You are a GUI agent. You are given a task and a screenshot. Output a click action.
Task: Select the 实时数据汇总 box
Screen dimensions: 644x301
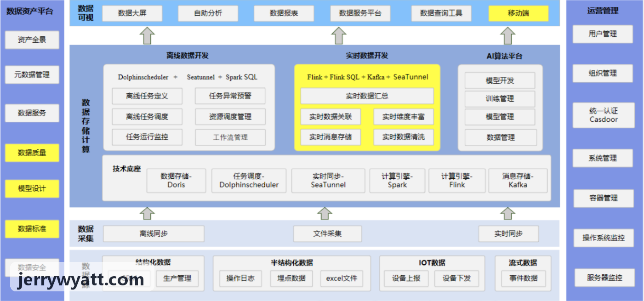click(x=367, y=96)
